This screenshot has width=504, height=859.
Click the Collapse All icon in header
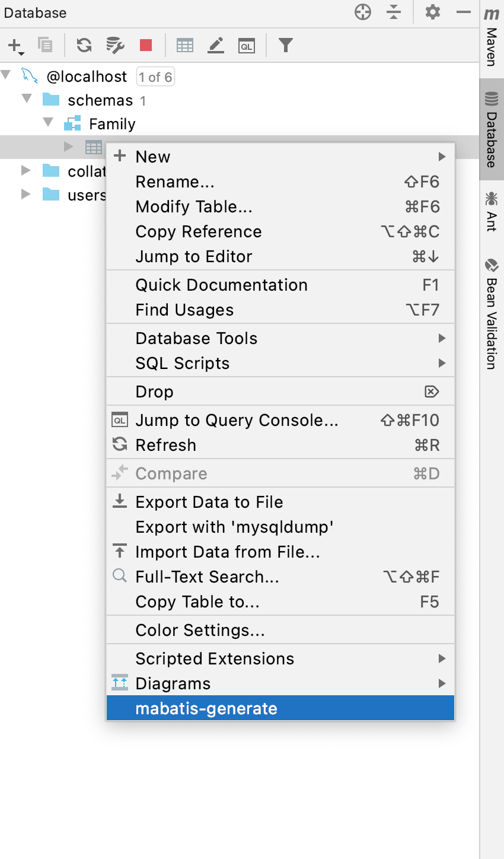[x=394, y=12]
